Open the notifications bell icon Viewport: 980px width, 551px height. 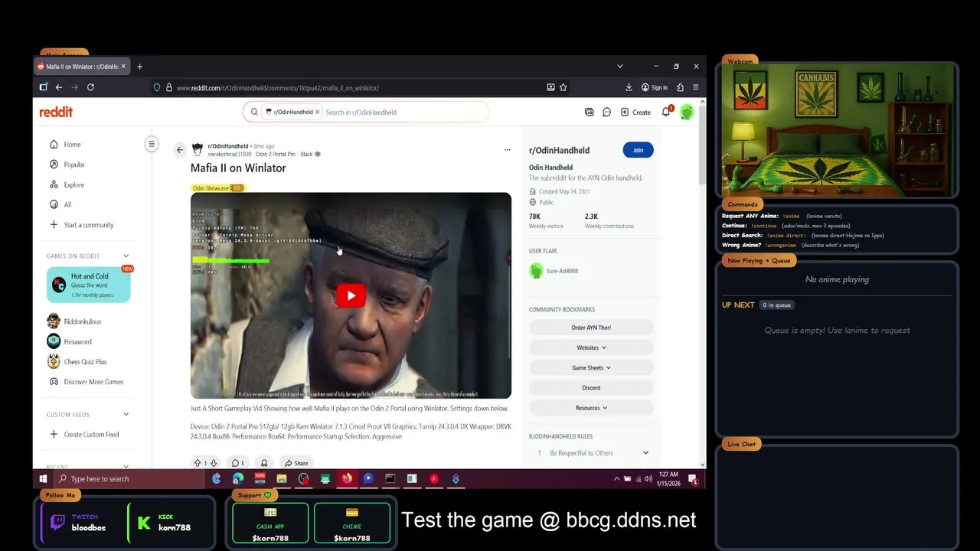coord(666,112)
